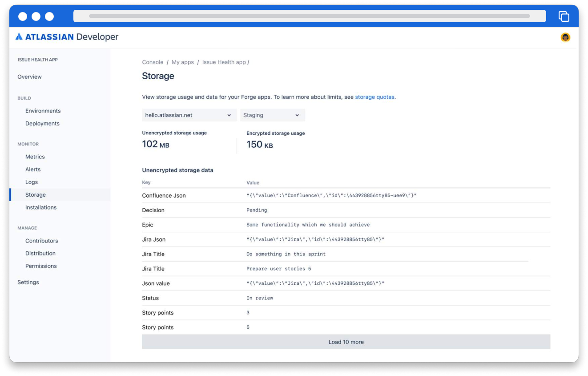Click the 'In review' value
This screenshot has width=588, height=376.
point(260,298)
